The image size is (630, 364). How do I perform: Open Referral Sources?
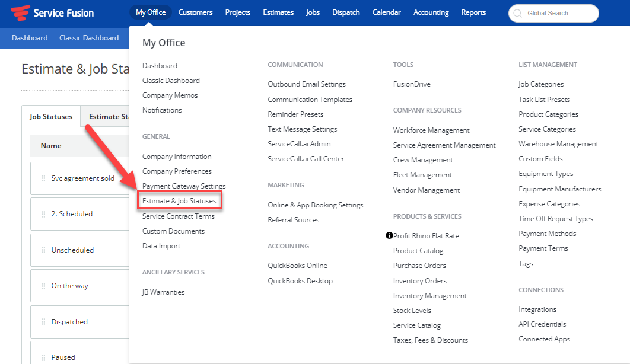[x=293, y=220]
